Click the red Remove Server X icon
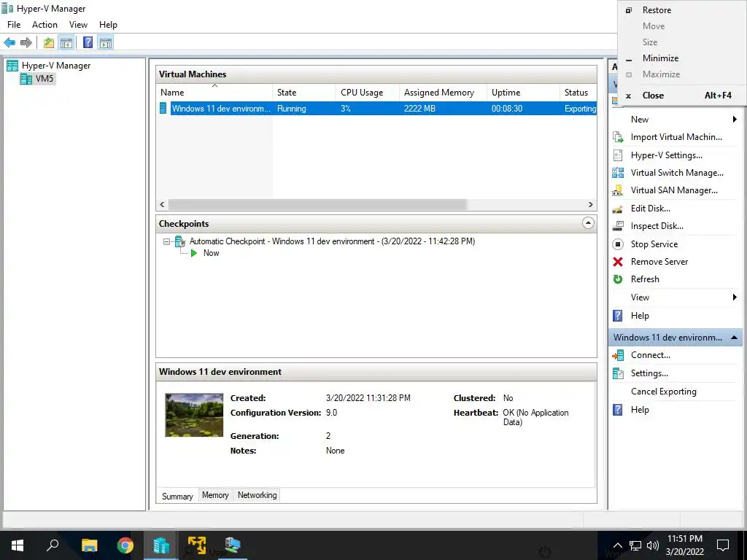The image size is (747, 560). click(x=618, y=262)
